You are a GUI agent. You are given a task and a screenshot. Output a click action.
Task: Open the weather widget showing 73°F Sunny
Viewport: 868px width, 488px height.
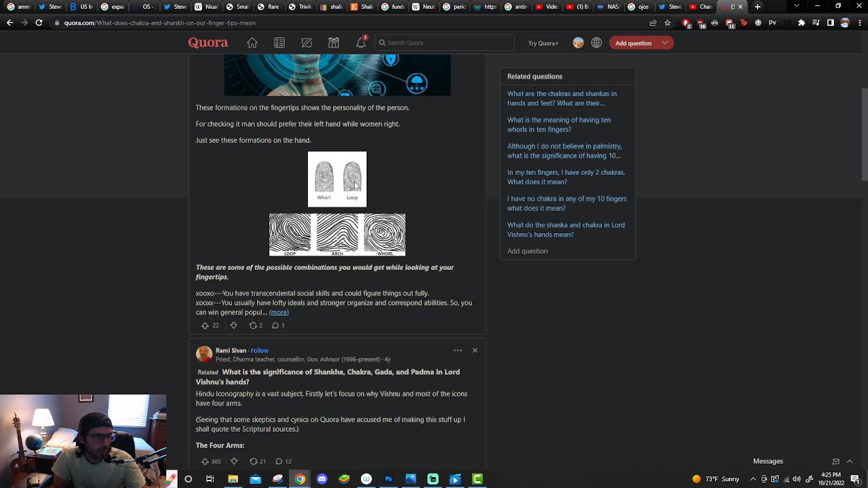click(716, 479)
